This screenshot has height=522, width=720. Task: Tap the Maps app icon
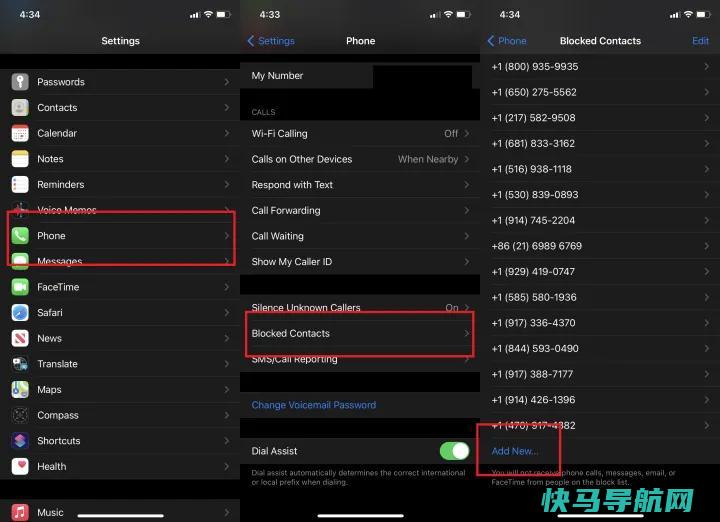click(x=20, y=390)
